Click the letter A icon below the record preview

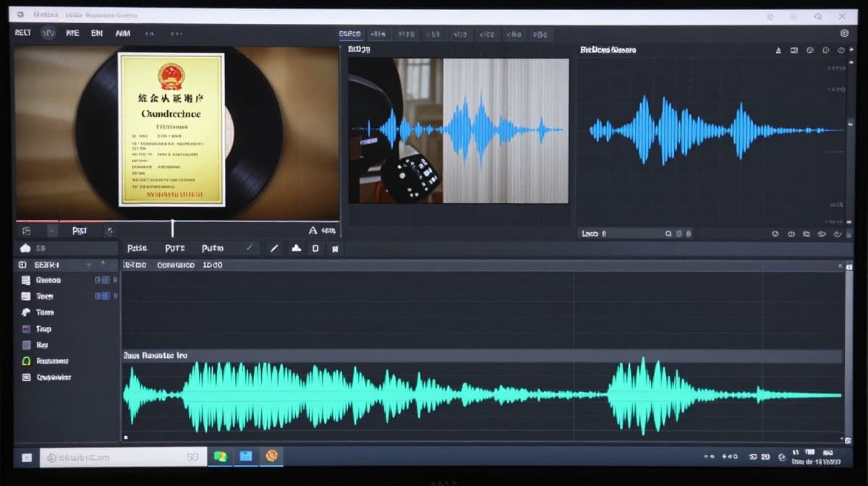click(312, 231)
